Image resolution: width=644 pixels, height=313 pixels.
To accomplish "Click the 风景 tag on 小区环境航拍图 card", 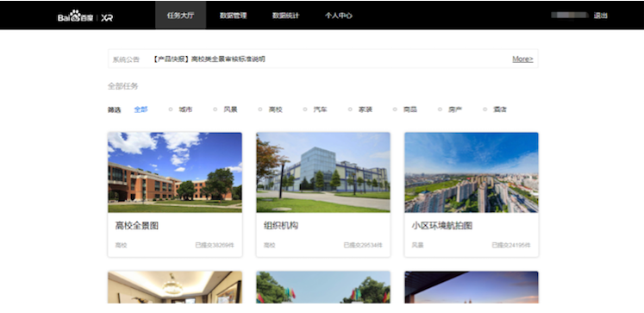I will pos(417,245).
